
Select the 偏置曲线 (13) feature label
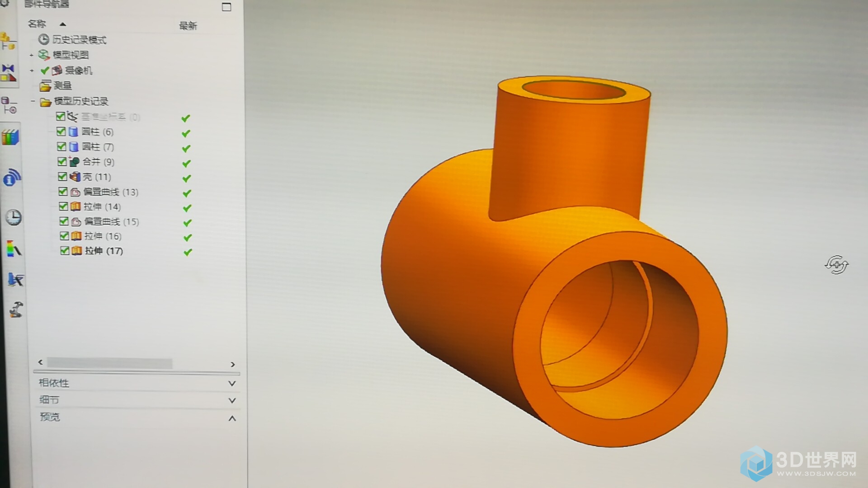tap(111, 192)
